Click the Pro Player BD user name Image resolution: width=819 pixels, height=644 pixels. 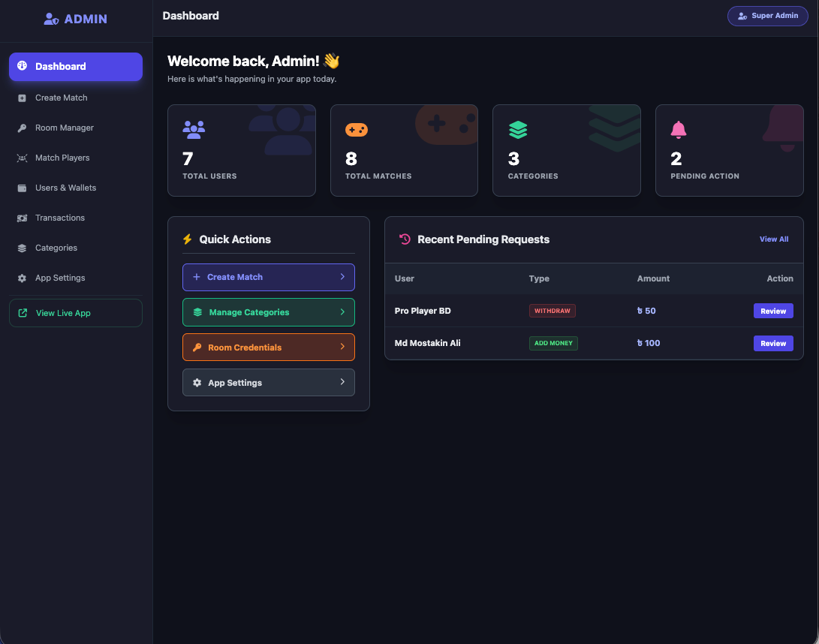423,311
